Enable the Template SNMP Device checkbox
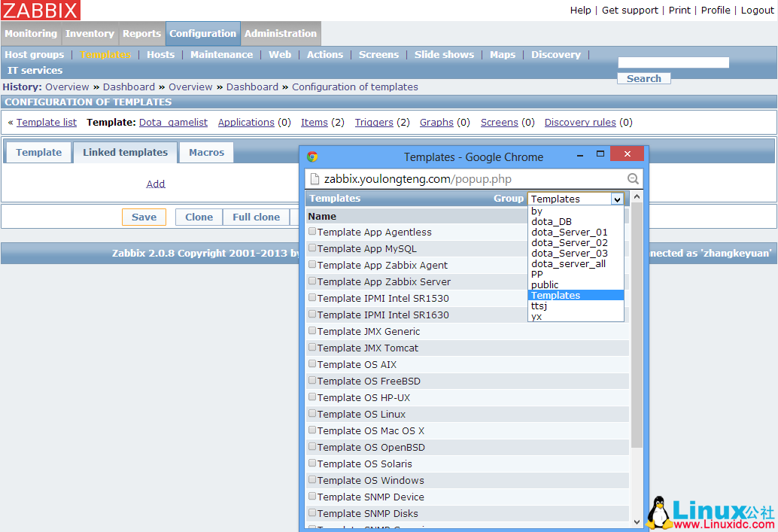778x532 pixels. [x=312, y=497]
